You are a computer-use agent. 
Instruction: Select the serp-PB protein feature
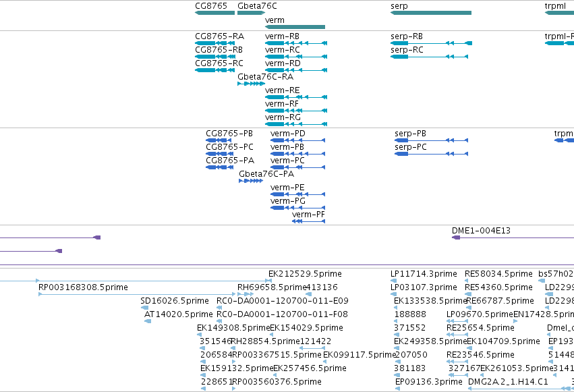click(431, 140)
